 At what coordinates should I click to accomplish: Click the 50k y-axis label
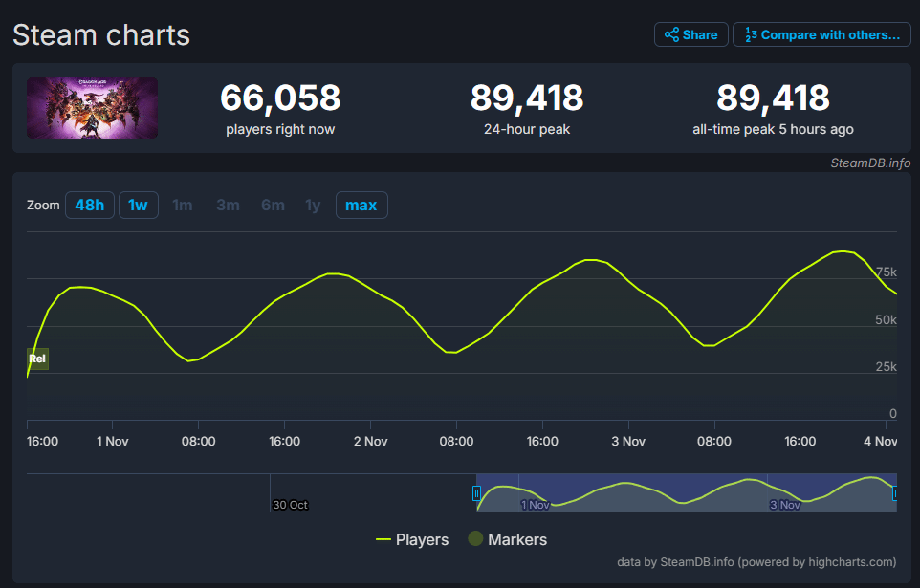[x=886, y=320]
